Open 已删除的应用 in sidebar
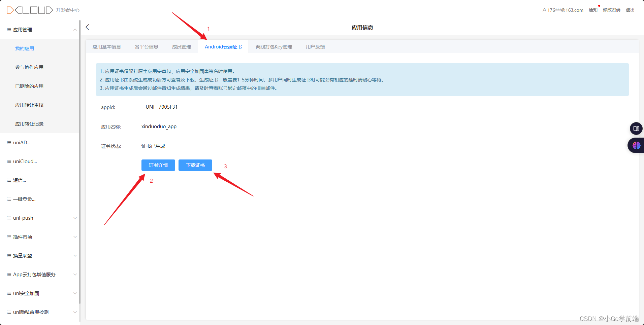 point(29,86)
